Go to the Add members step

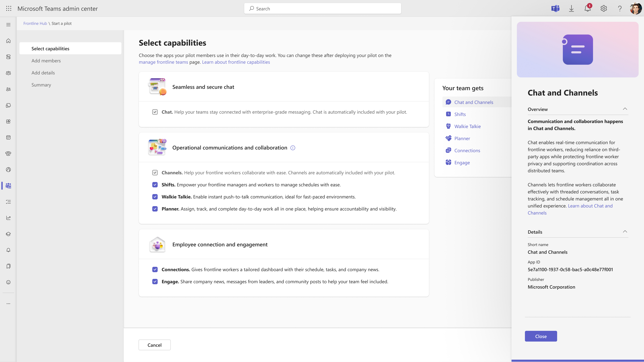46,61
